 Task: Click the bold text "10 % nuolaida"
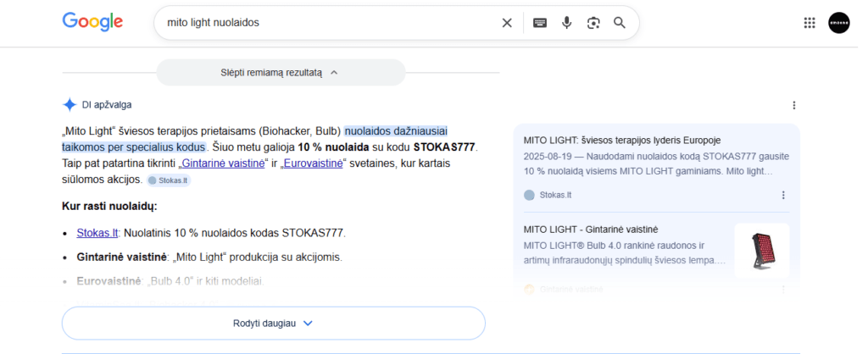(x=333, y=147)
